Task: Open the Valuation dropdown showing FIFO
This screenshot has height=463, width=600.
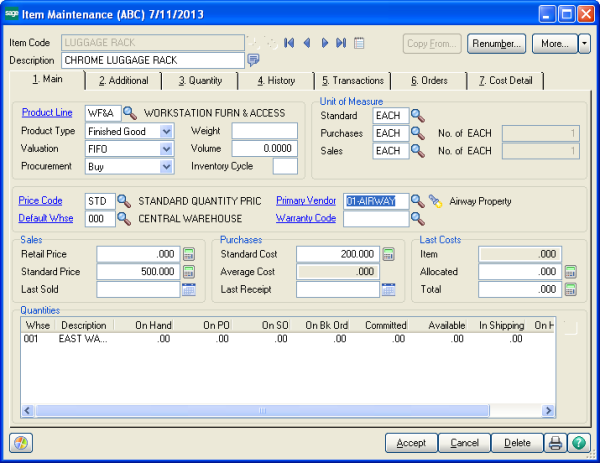Action: [166, 148]
